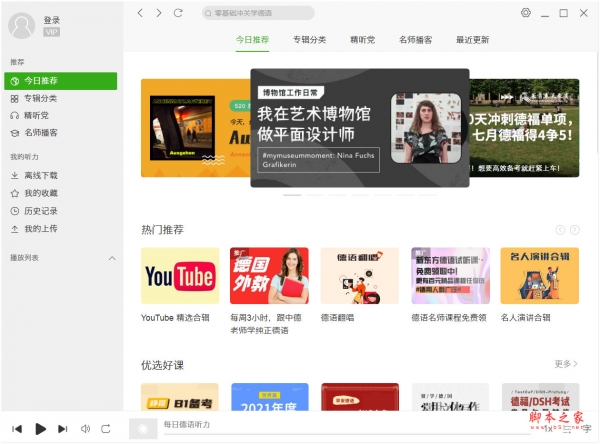Click the YouTube 精选合辑 caption
This screenshot has height=444, width=600.
(175, 318)
